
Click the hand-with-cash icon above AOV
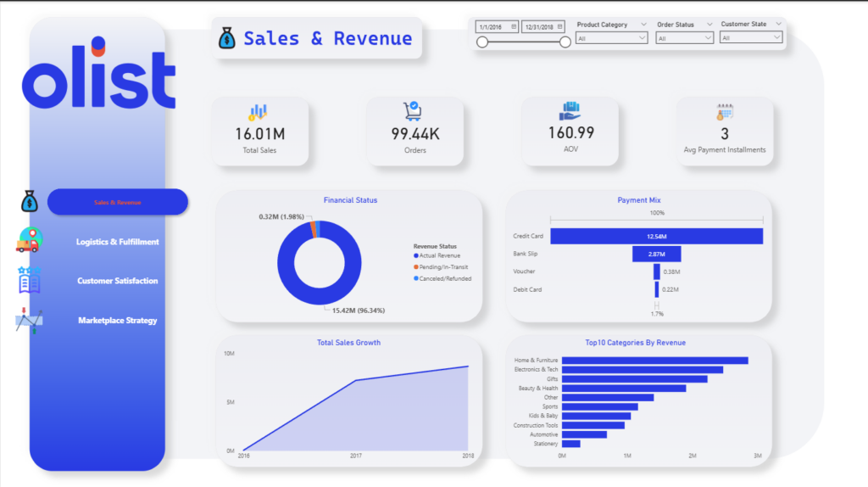click(x=569, y=111)
